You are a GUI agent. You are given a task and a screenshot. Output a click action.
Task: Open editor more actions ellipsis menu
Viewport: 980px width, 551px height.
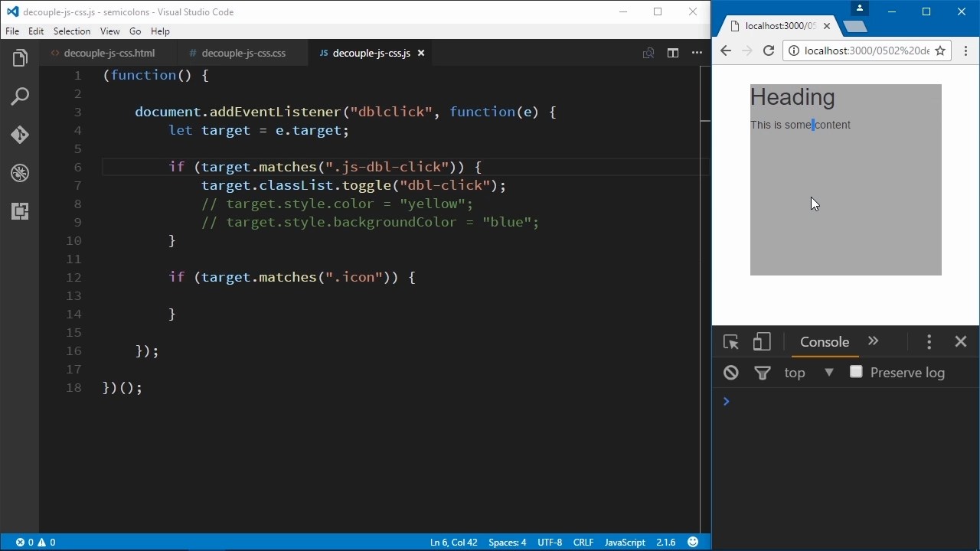(697, 53)
